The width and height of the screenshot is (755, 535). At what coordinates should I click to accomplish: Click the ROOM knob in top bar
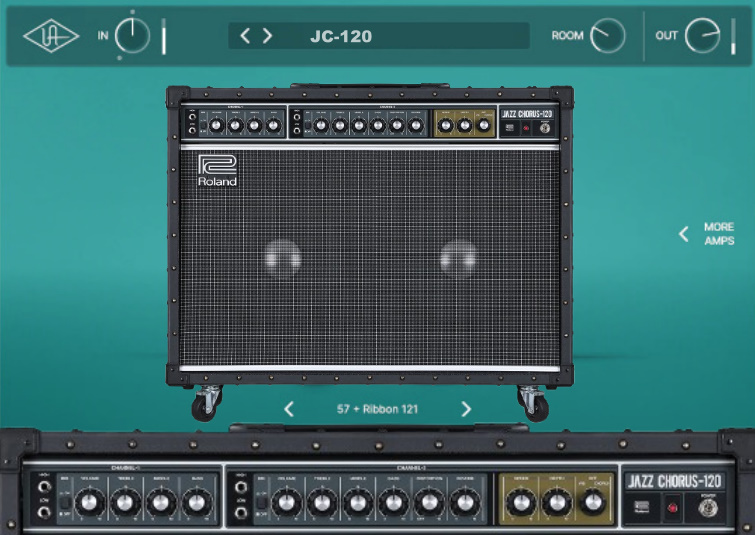(607, 37)
